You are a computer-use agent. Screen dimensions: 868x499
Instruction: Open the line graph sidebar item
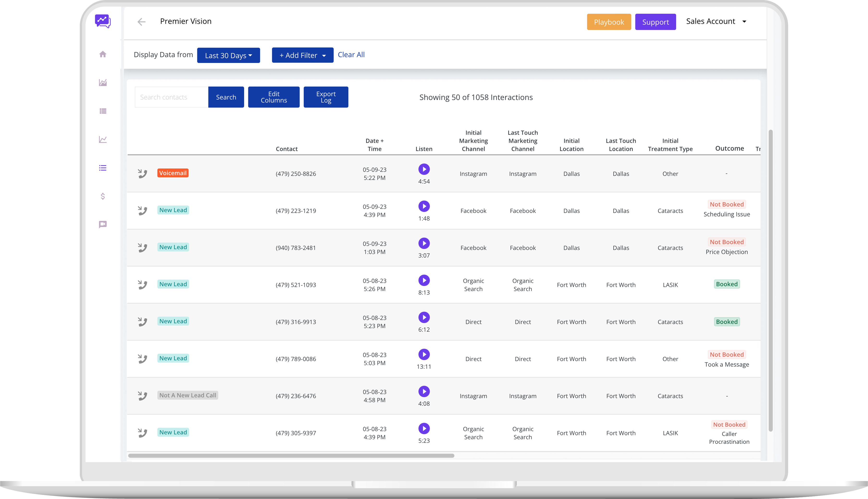pyautogui.click(x=103, y=139)
